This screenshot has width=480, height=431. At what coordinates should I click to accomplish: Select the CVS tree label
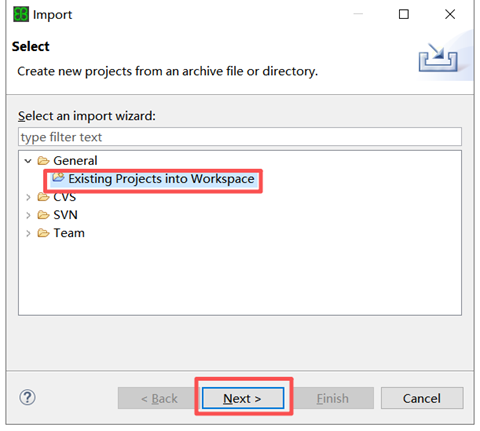pos(65,197)
